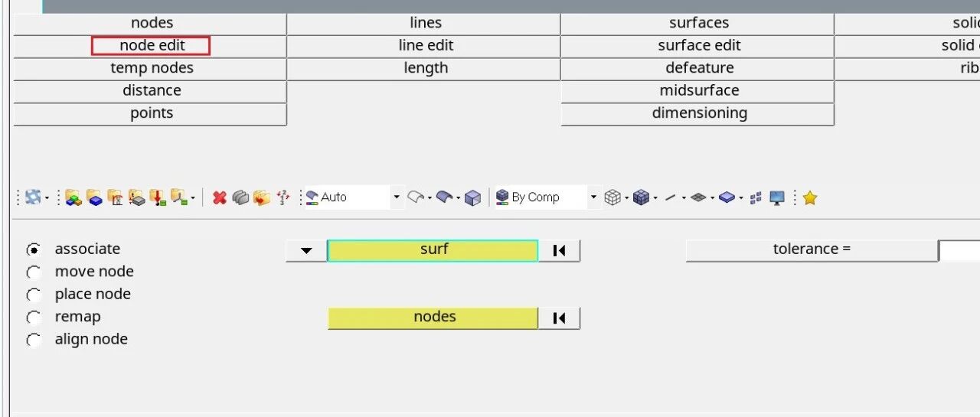Select the move node radio option
The image size is (980, 417).
pos(34,272)
